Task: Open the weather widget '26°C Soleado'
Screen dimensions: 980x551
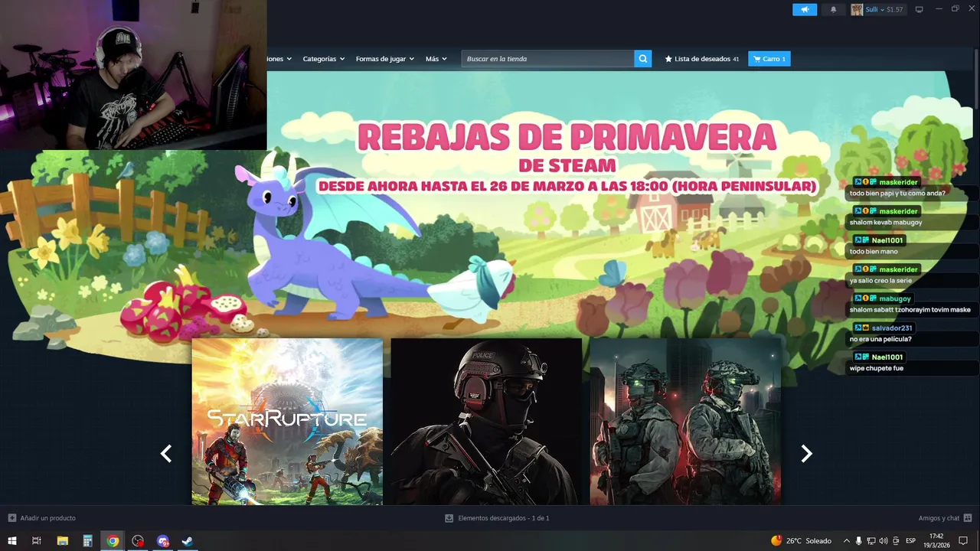Action: pyautogui.click(x=801, y=541)
